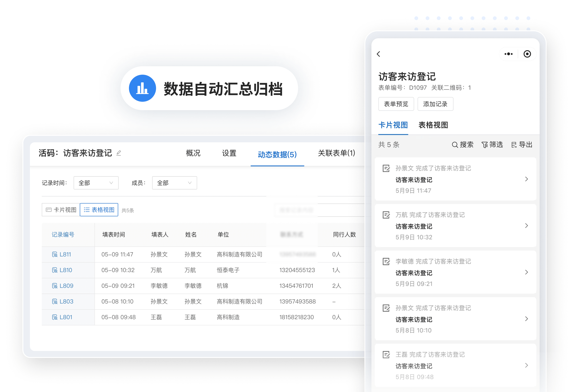
Task: Toggle desktop view to 卡片视图
Action: (61, 210)
